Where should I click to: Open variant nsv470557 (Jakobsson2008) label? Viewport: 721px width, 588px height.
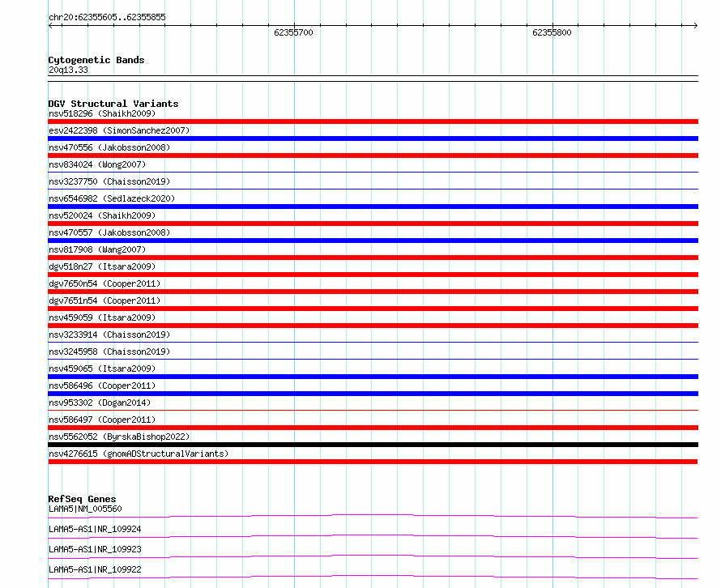coord(109,232)
